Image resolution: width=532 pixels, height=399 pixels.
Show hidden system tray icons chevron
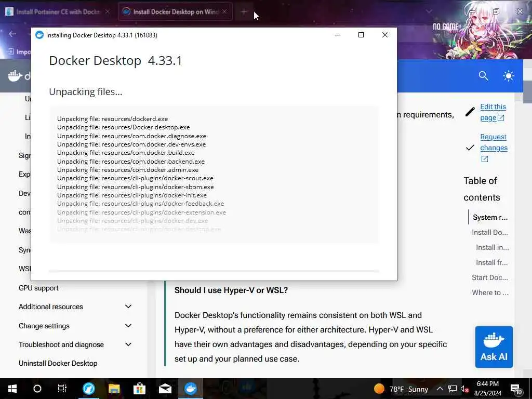(440, 389)
